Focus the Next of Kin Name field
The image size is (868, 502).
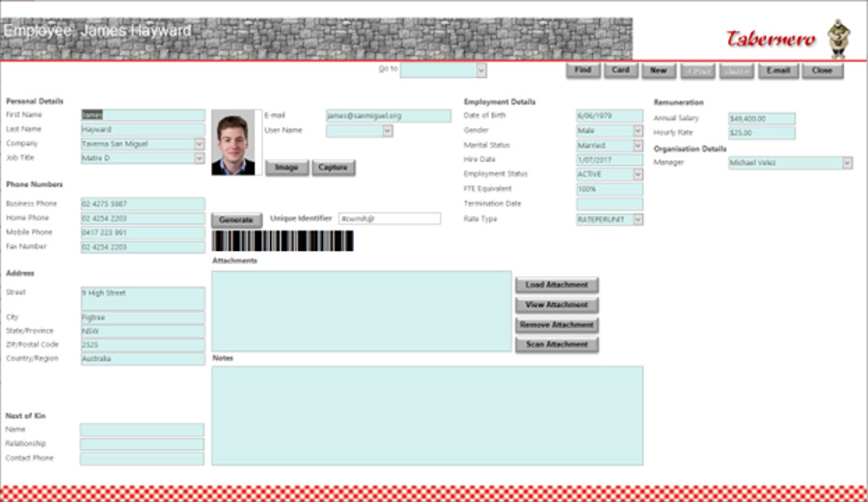coord(142,430)
